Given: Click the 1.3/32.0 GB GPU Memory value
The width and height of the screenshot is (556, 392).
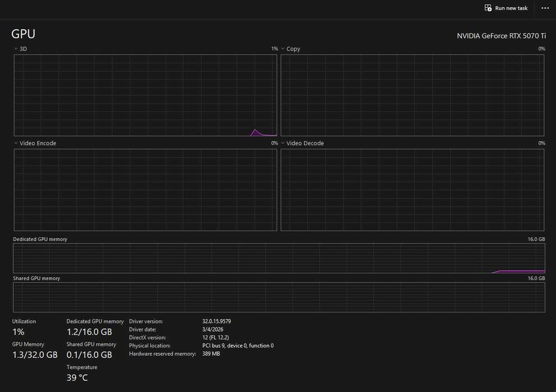Looking at the screenshot, I should pos(35,355).
